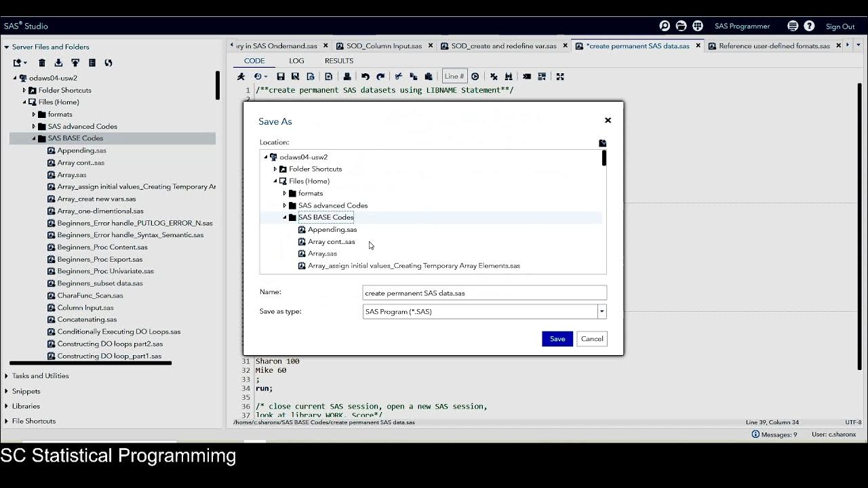Open the applications grid icon in header

[x=697, y=26]
